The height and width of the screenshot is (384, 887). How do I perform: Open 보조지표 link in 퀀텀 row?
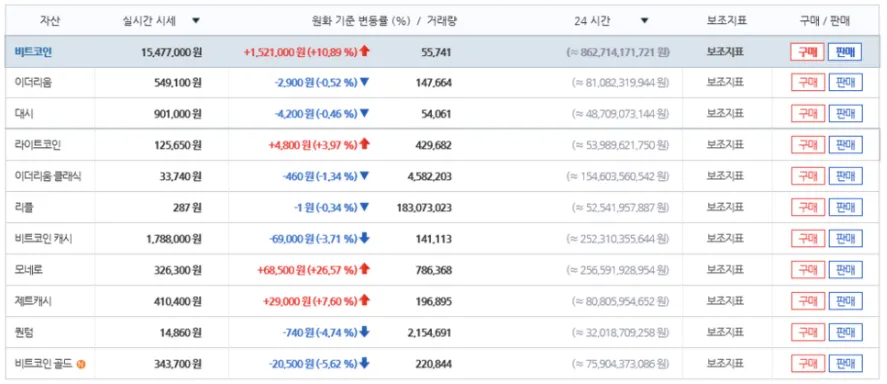click(725, 332)
